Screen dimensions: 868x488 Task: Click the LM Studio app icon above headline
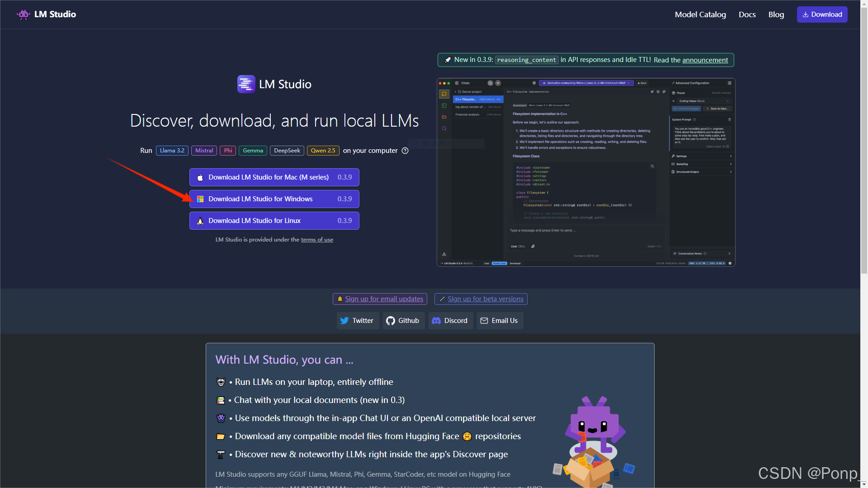[x=246, y=84]
